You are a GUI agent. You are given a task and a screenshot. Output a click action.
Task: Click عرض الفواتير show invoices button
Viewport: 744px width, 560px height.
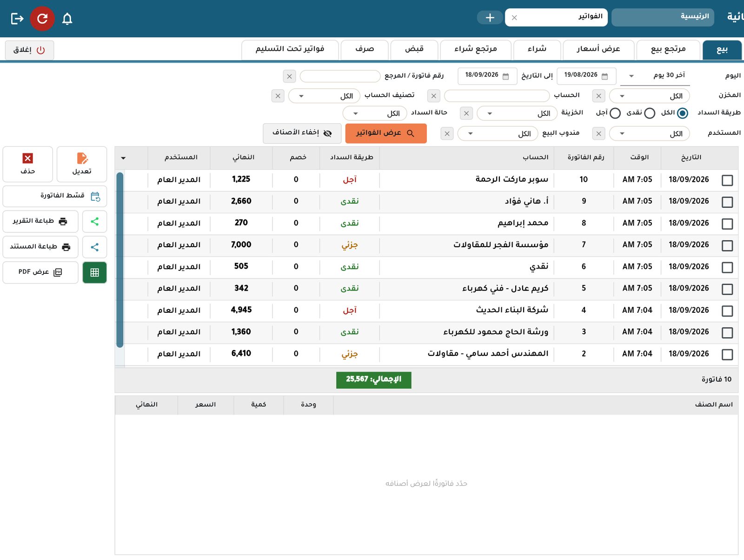(x=386, y=133)
